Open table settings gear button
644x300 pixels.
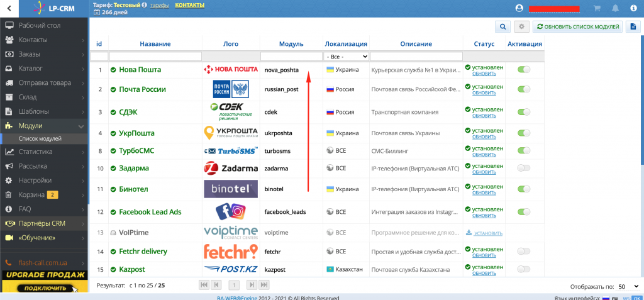click(x=521, y=26)
